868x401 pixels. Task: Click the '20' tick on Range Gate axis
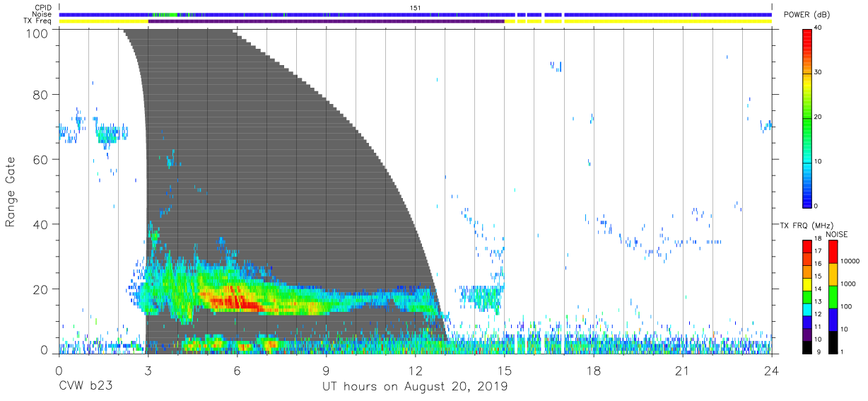coord(41,289)
